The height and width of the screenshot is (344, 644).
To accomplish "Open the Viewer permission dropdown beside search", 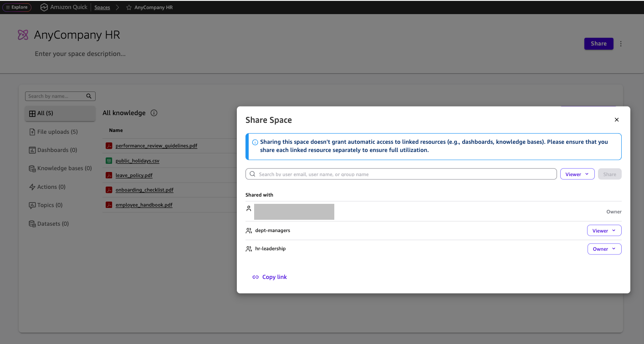I will [577, 174].
